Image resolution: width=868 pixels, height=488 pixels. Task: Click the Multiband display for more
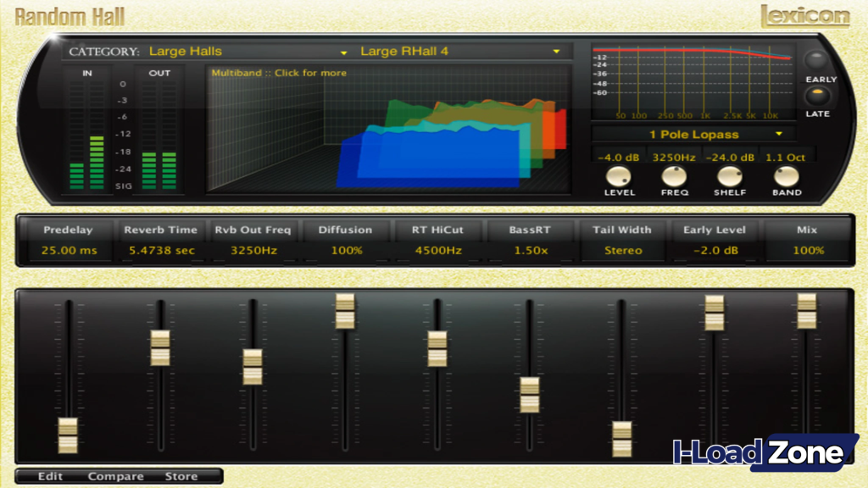point(388,130)
